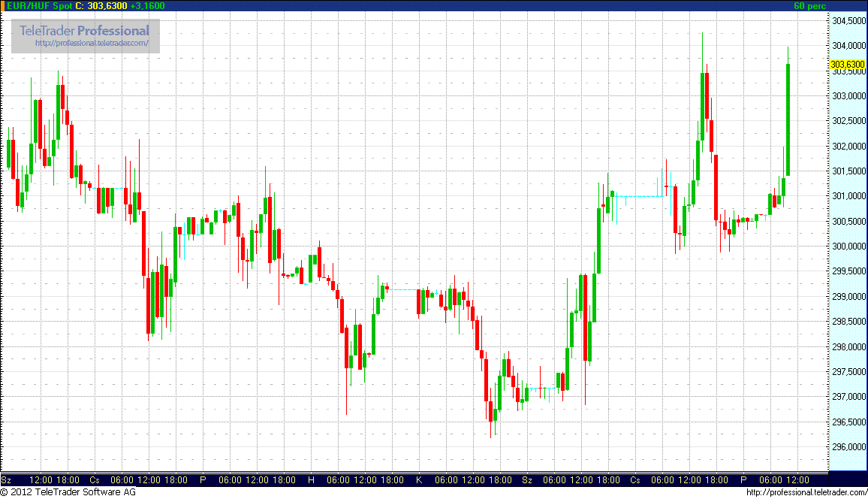Image resolution: width=868 pixels, height=499 pixels.
Task: Click the 303,0000 price axis label
Action: [x=848, y=95]
